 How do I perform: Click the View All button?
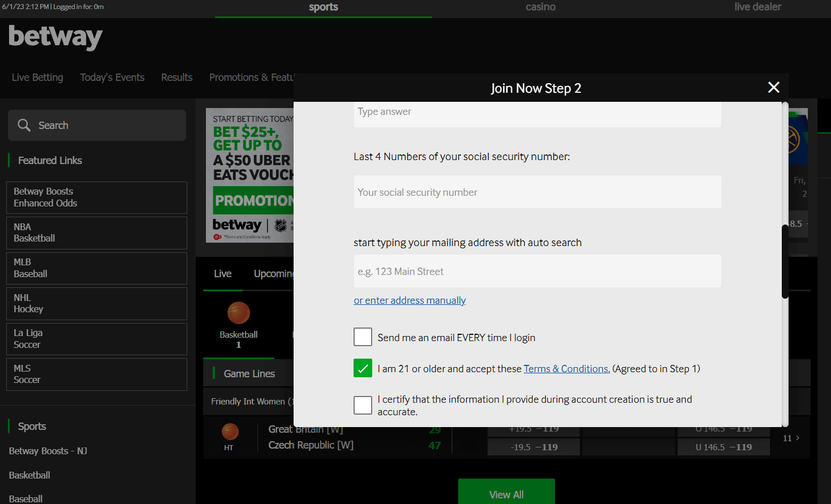506,494
